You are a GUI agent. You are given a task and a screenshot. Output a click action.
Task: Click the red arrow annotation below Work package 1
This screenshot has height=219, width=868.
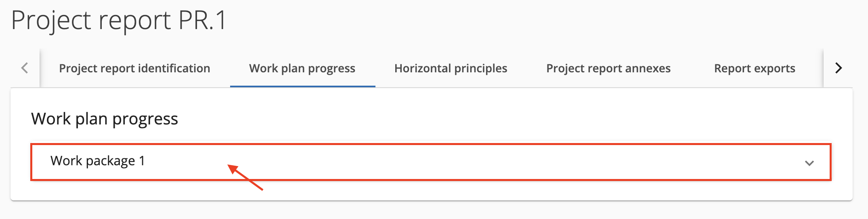(x=245, y=177)
